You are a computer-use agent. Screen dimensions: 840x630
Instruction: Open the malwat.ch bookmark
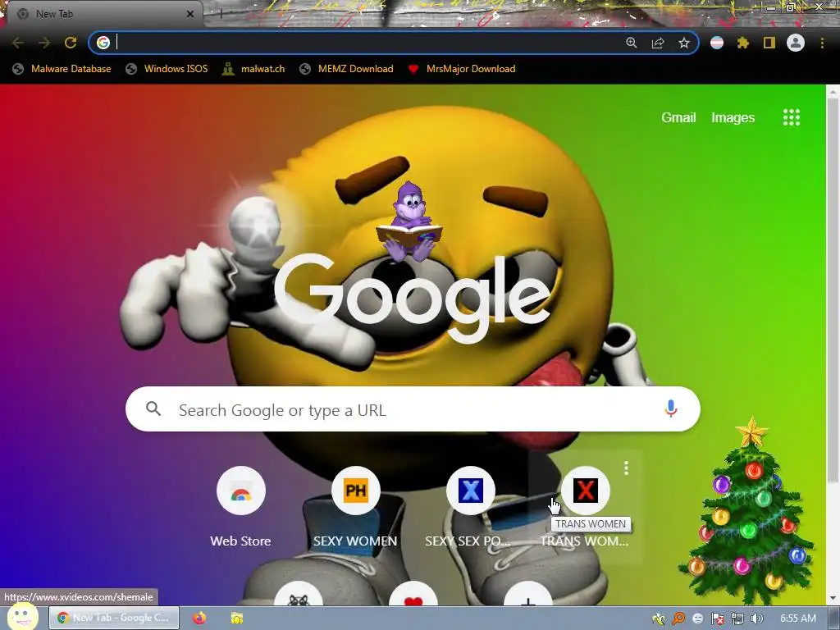click(x=254, y=69)
